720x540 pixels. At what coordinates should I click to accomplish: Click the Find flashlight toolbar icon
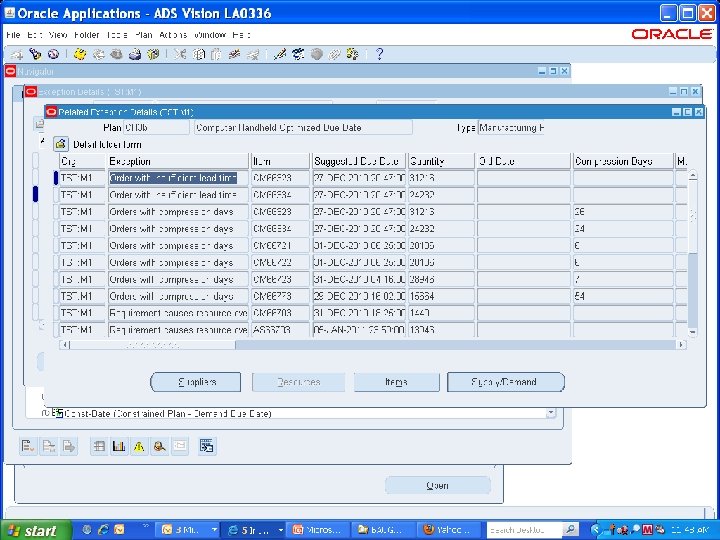point(35,54)
